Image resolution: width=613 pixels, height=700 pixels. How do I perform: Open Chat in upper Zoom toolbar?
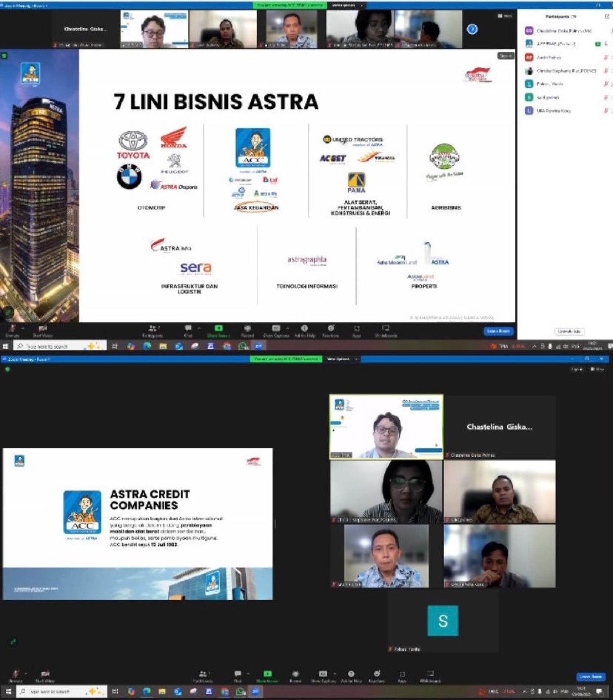click(x=188, y=330)
